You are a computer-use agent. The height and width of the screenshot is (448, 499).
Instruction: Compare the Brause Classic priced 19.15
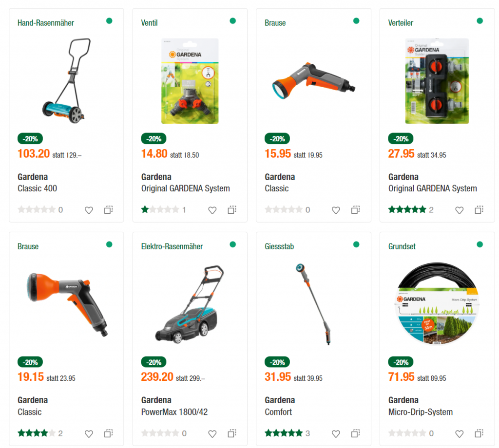[109, 433]
